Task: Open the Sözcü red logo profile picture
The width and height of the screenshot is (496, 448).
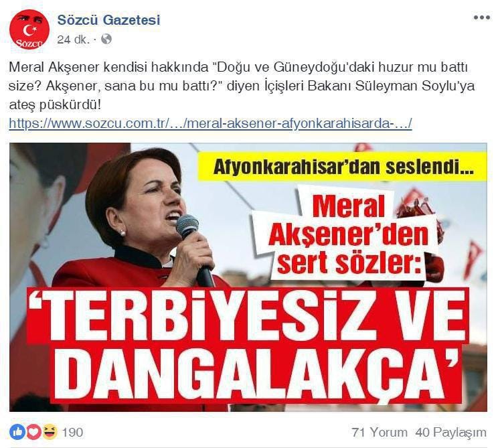Action: [29, 29]
